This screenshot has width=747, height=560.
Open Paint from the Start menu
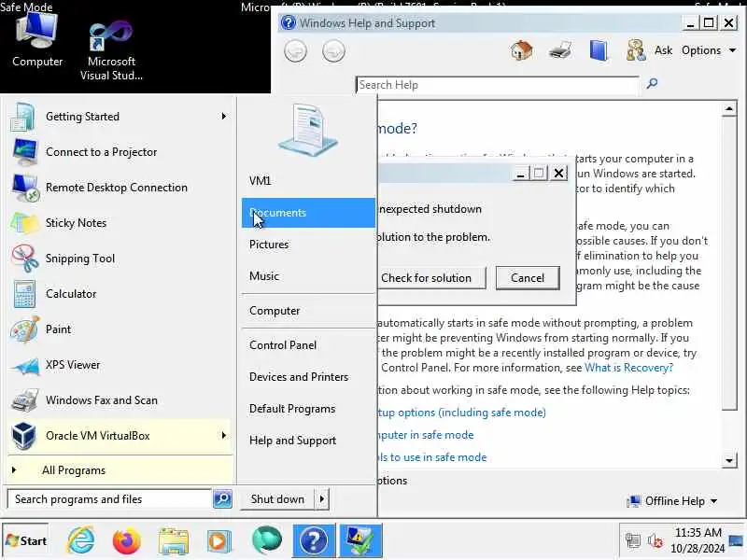[120, 329]
